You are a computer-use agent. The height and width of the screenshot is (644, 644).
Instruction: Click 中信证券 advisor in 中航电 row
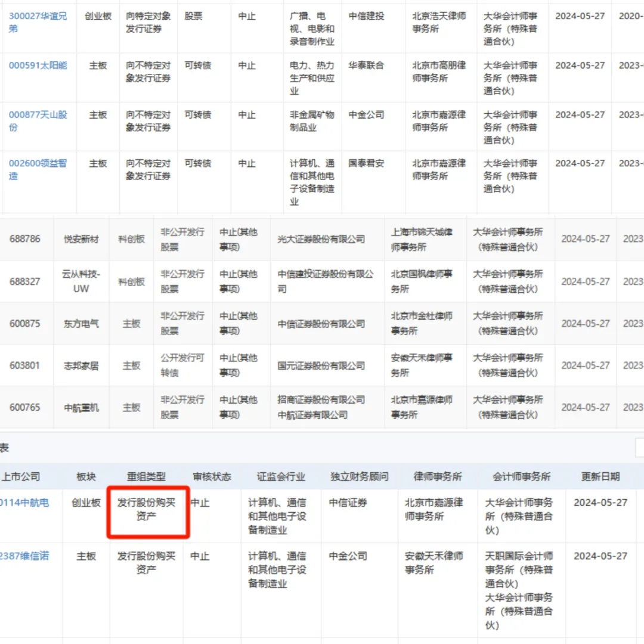click(x=348, y=502)
